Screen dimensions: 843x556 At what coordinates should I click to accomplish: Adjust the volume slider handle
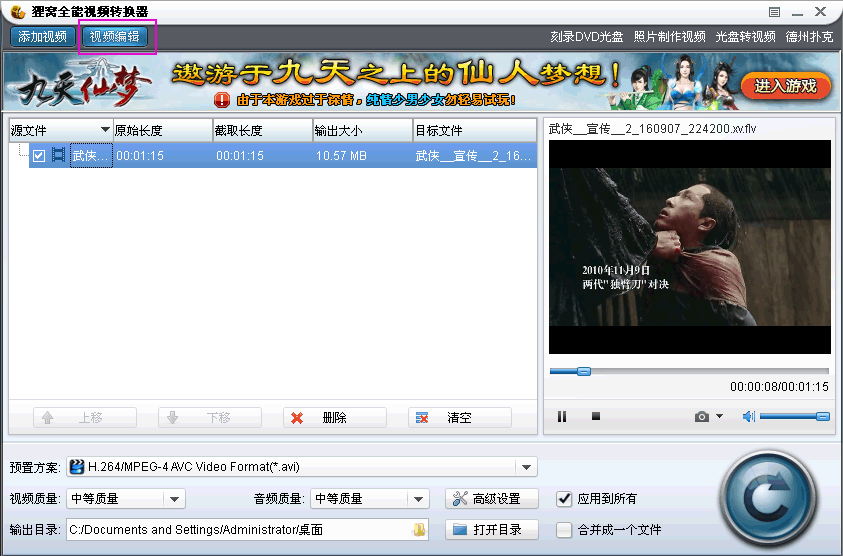tap(823, 416)
